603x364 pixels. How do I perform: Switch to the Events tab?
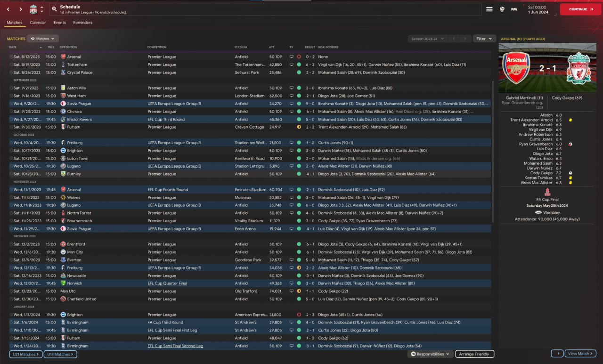(60, 23)
